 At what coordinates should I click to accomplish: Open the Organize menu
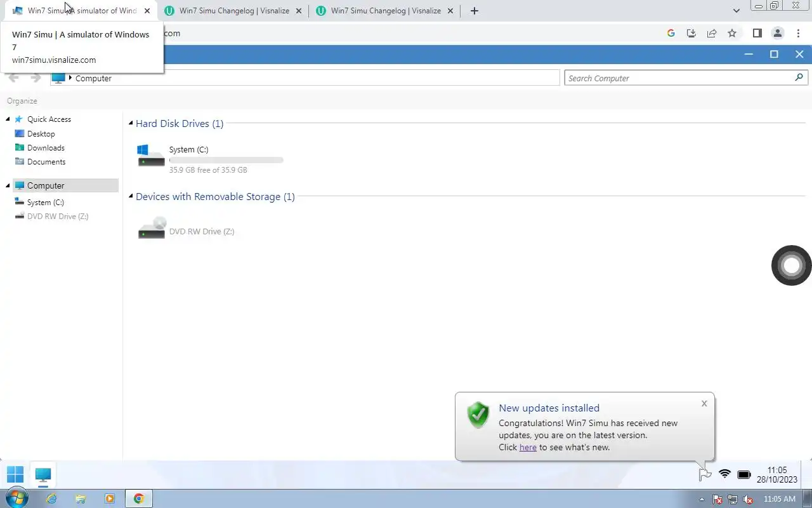click(22, 101)
